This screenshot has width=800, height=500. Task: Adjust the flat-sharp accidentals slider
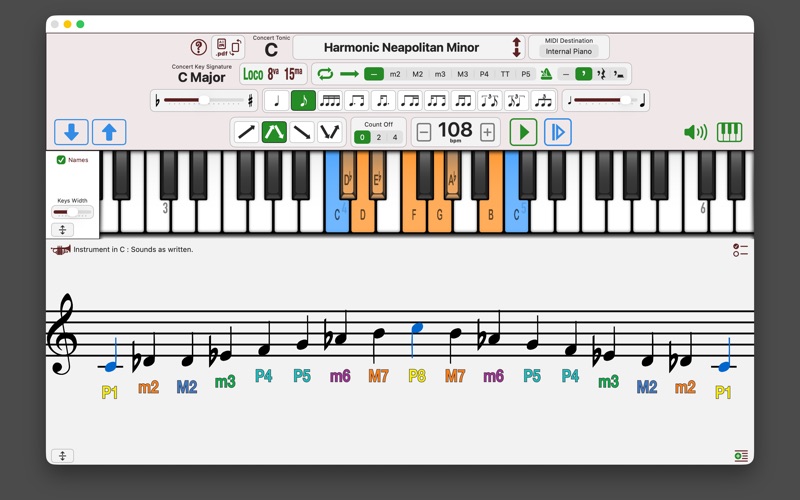204,101
